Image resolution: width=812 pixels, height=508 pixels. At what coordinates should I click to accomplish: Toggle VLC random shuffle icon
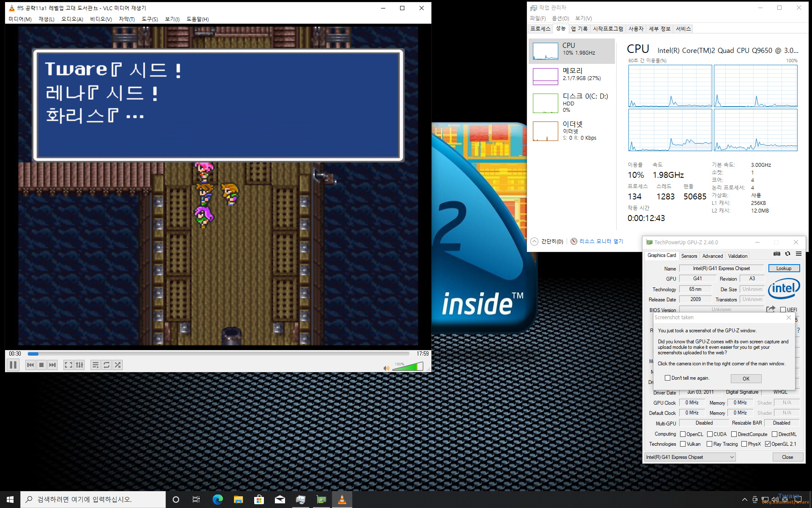(x=118, y=365)
